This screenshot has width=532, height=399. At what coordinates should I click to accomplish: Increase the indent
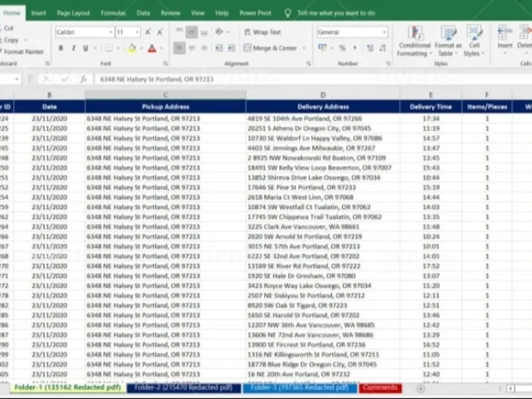(x=231, y=48)
